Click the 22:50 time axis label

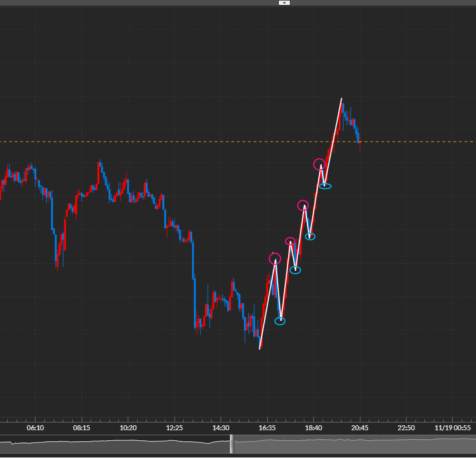(x=406, y=428)
